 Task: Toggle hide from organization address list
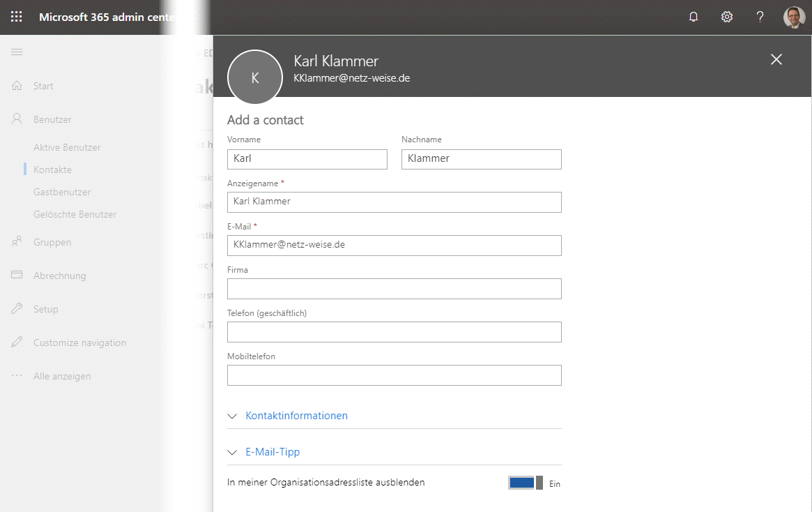coord(526,483)
